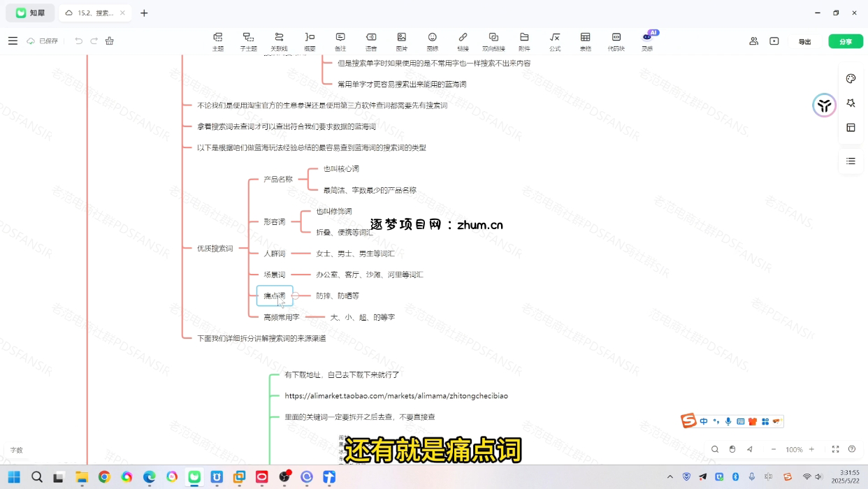Open the outline list sidebar icon

851,161
